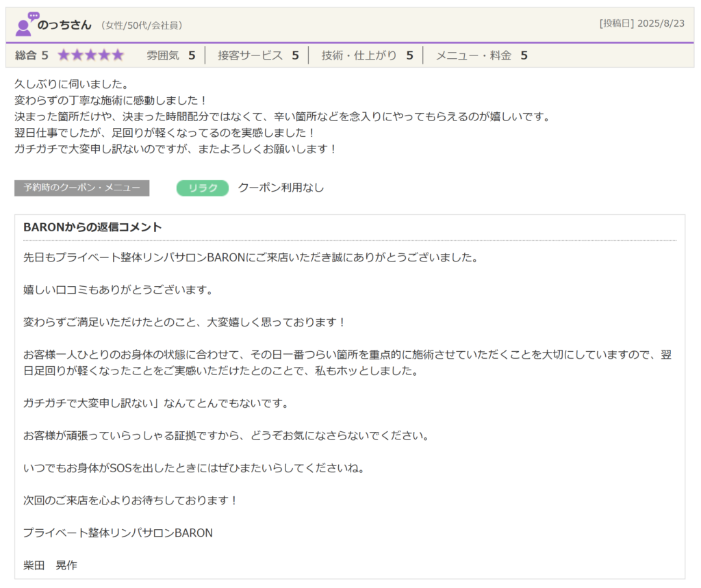Click the 投稿日 2025/8/23 date
Viewport: 701px width, 588px height.
click(x=641, y=23)
